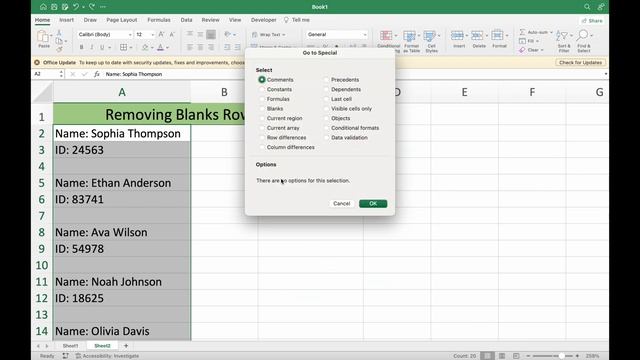This screenshot has height=360, width=640.
Task: Open the General number format dropdown
Action: pyautogui.click(x=364, y=35)
